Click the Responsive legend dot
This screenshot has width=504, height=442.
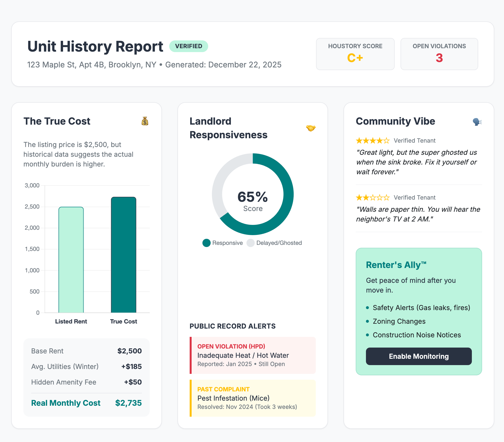click(206, 243)
